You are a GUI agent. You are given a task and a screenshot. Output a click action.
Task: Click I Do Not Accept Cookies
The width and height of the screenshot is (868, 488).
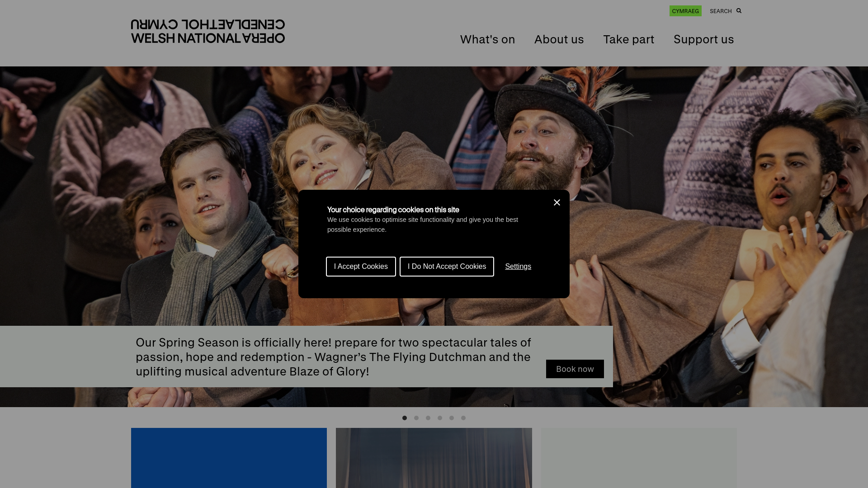coord(447,267)
